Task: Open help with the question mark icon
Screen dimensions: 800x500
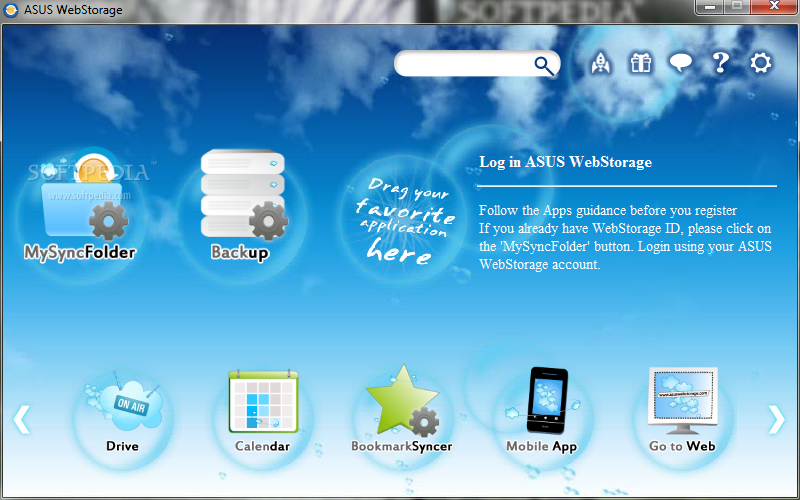Action: (x=720, y=63)
